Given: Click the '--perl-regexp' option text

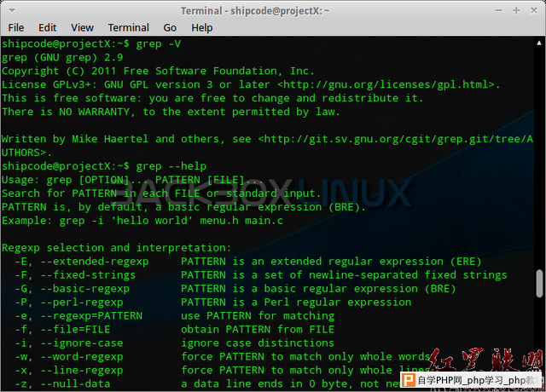Looking at the screenshot, I should [82, 303].
